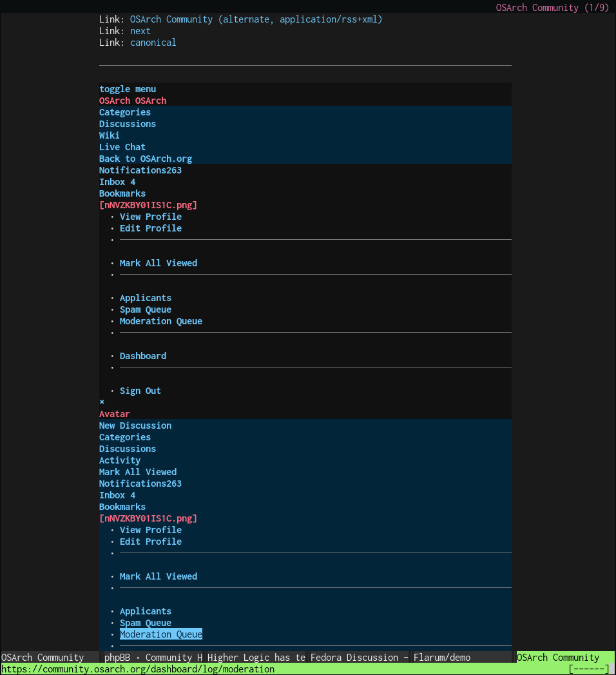Click the URL in the status line
616x675 pixels.
click(138, 669)
